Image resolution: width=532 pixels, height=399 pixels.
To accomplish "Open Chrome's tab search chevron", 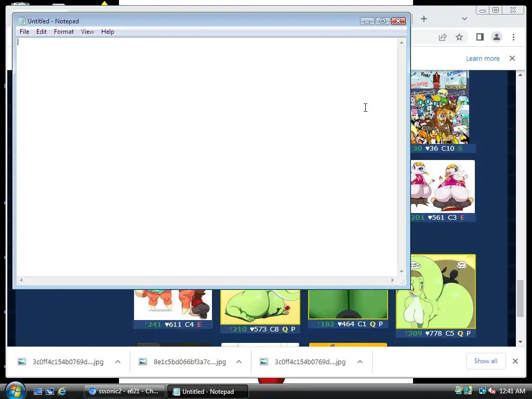I will [x=464, y=19].
